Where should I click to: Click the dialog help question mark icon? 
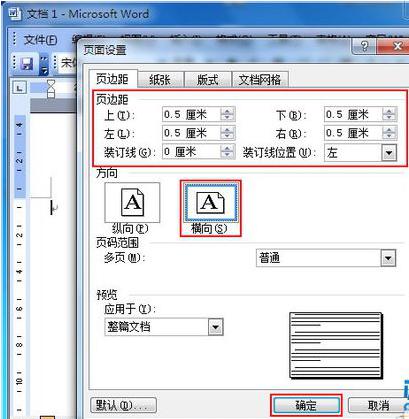coord(364,46)
